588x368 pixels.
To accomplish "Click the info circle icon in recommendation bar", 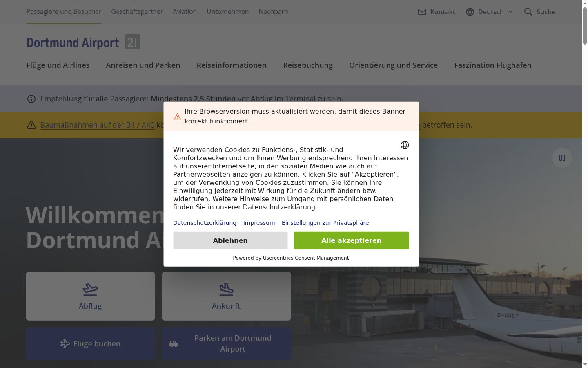I will (31, 99).
